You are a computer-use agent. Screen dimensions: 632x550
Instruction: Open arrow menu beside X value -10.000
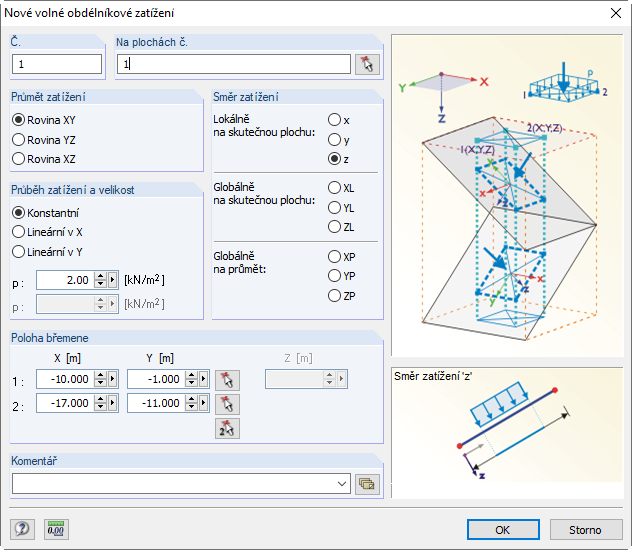(x=112, y=379)
